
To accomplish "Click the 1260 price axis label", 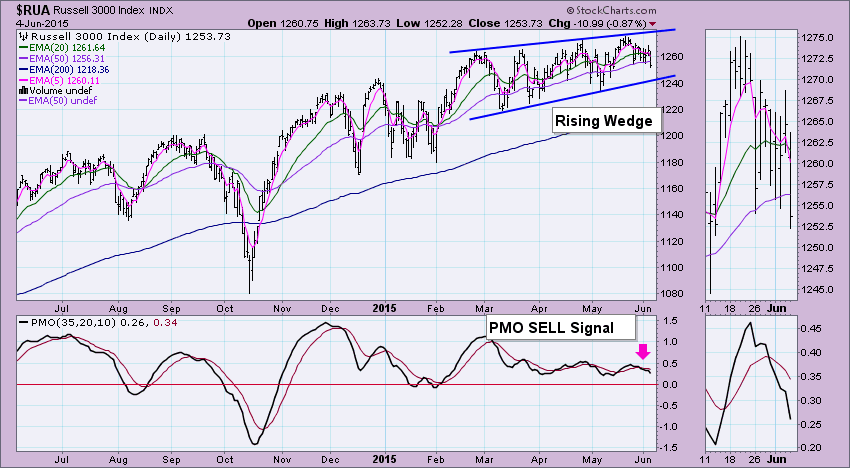I will (671, 57).
